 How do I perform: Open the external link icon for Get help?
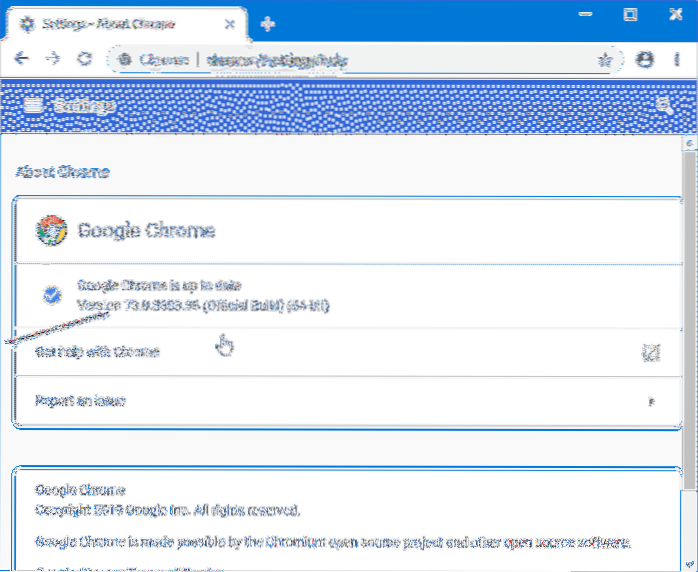(x=651, y=352)
